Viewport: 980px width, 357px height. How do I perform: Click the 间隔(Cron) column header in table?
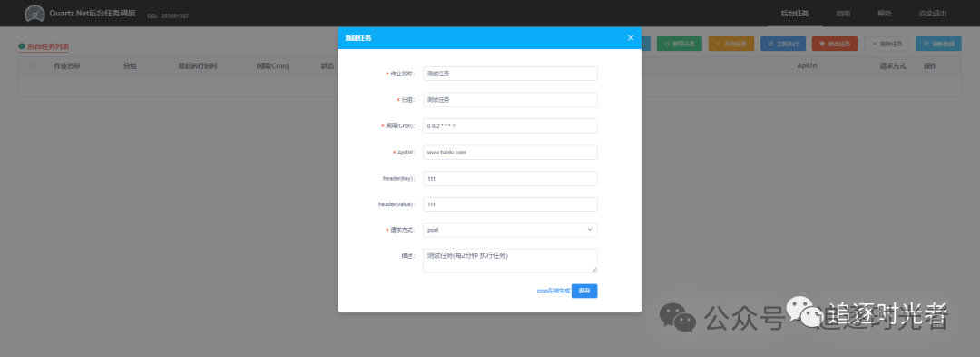pyautogui.click(x=272, y=65)
